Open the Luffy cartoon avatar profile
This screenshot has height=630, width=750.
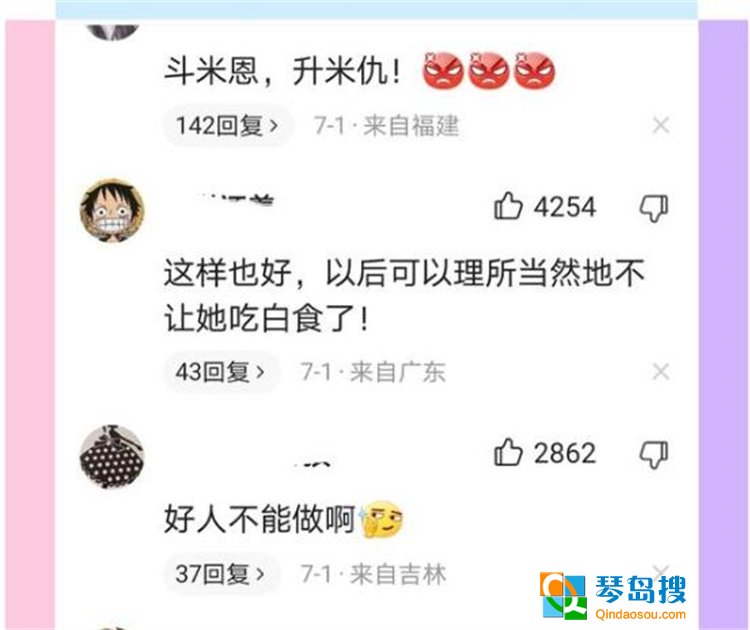(x=112, y=210)
